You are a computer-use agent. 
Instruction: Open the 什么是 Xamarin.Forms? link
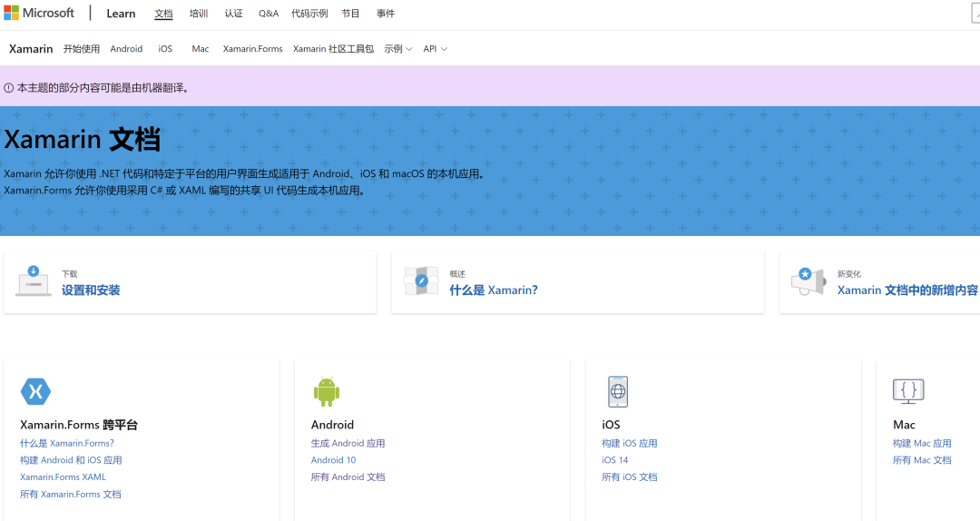[x=67, y=443]
